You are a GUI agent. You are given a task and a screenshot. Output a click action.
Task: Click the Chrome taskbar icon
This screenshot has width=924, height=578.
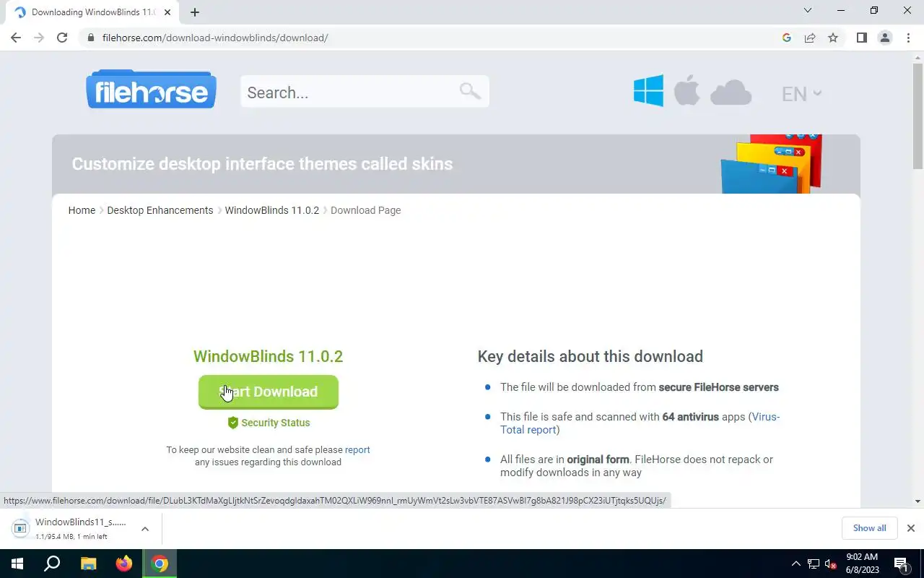(x=160, y=564)
